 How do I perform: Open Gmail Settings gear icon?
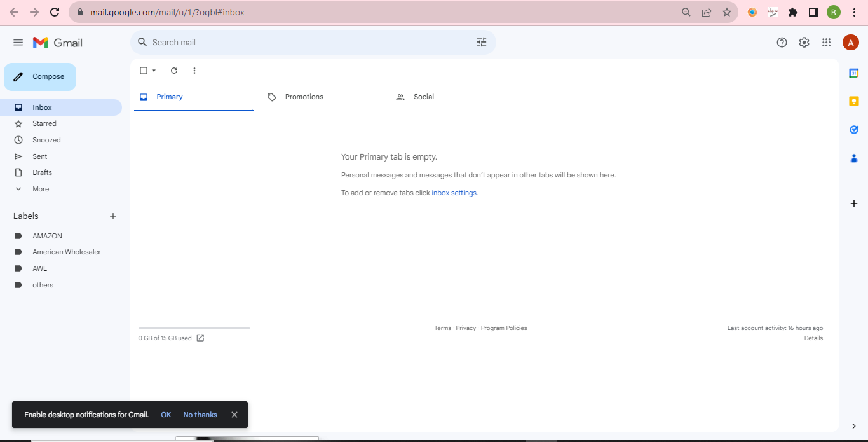click(x=804, y=43)
